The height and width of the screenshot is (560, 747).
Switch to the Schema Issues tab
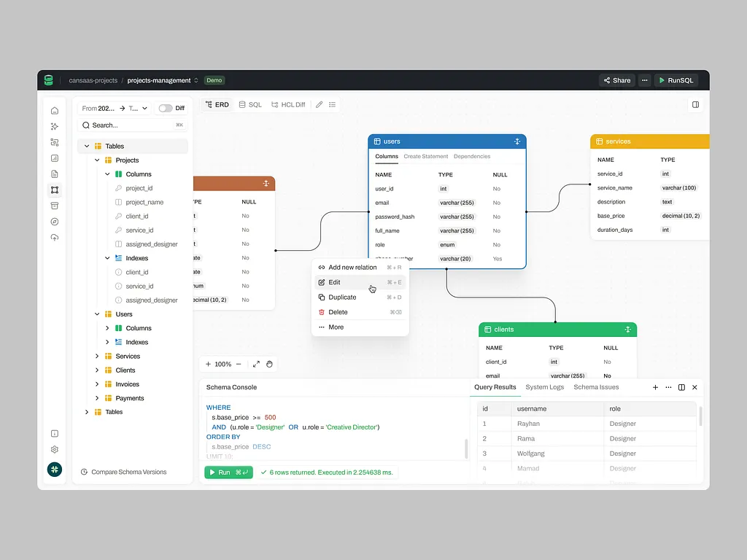click(596, 387)
